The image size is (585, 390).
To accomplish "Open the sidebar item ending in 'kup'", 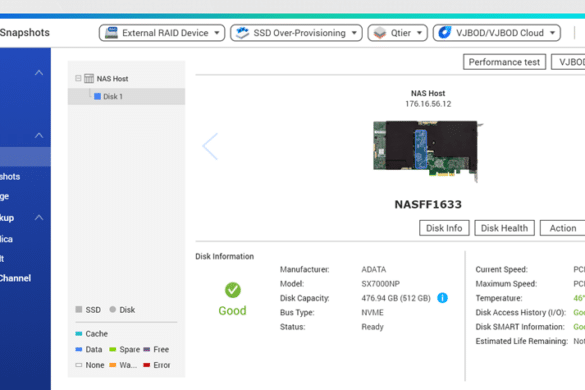I will [x=7, y=218].
